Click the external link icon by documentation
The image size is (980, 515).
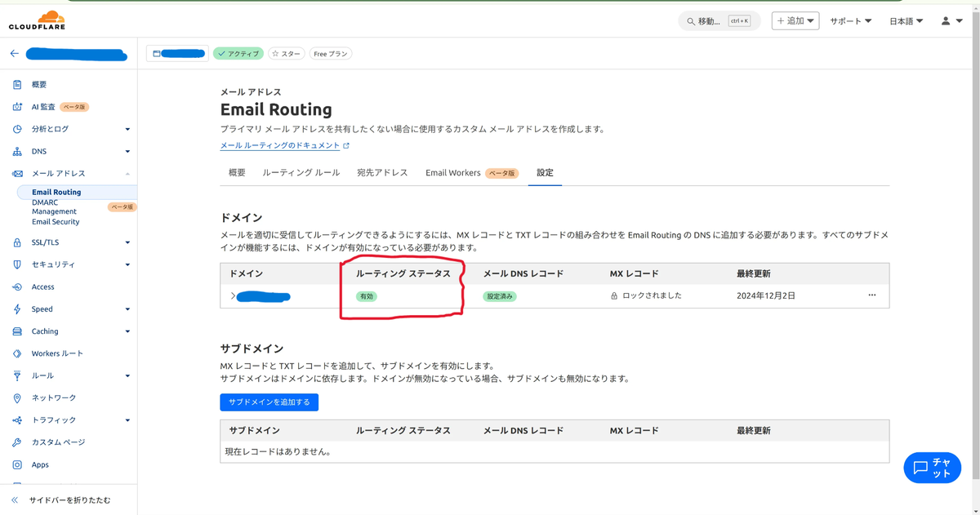(346, 146)
